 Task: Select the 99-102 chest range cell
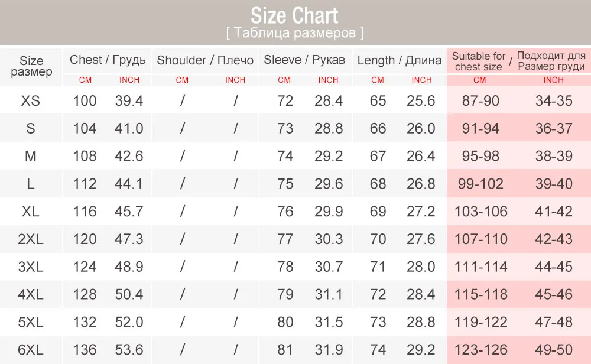tap(480, 184)
